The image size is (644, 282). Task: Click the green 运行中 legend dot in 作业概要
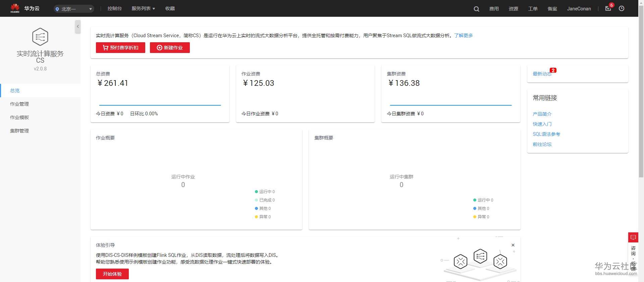(257, 192)
